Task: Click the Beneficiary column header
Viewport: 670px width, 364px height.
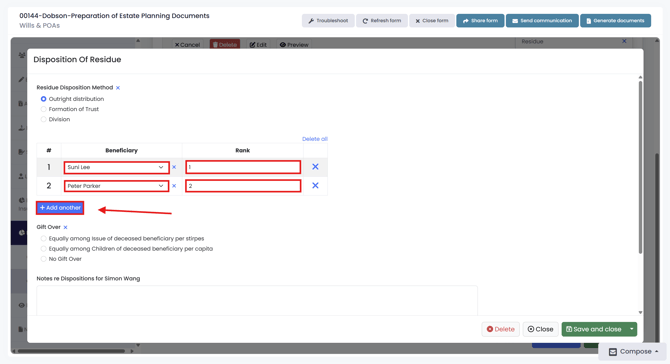Action: point(121,150)
